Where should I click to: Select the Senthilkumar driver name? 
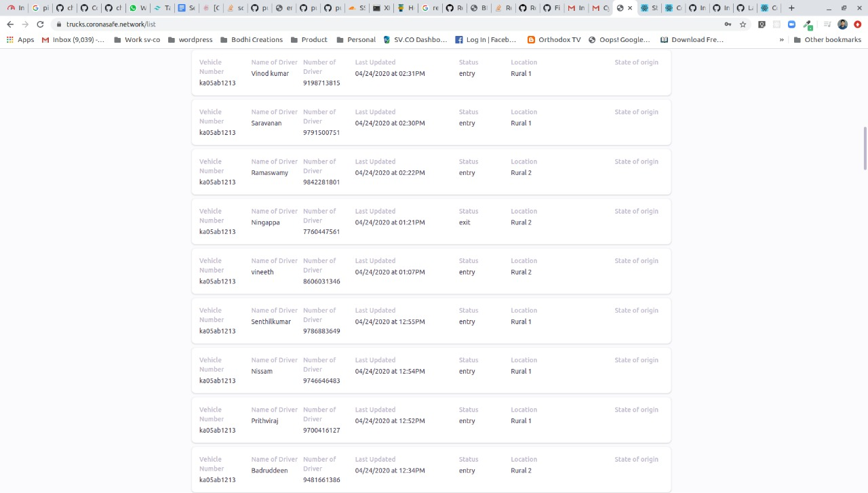(271, 321)
